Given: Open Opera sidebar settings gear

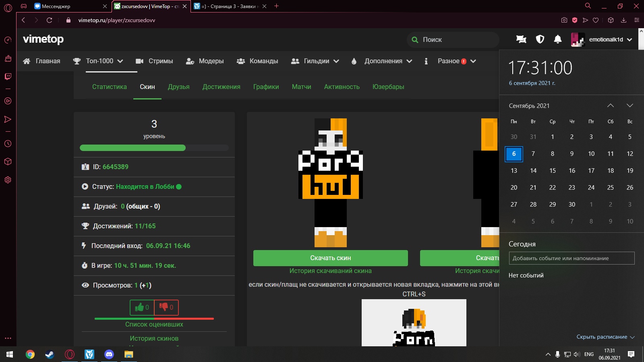Looking at the screenshot, I should 8,180.
